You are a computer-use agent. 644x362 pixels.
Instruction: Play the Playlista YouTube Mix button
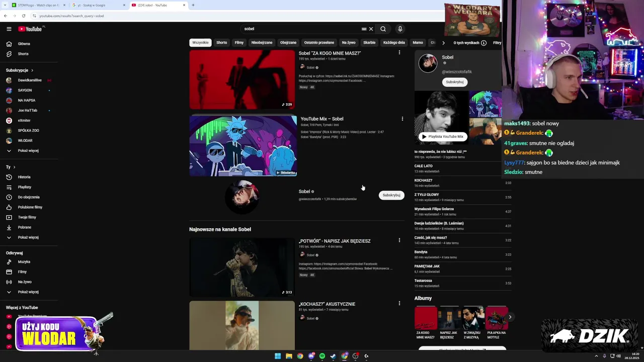coord(443,136)
